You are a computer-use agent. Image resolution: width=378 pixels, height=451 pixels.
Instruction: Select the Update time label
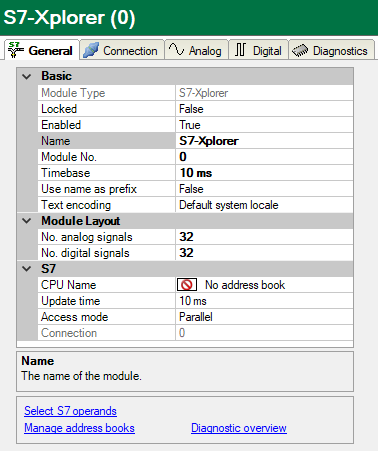tap(71, 301)
